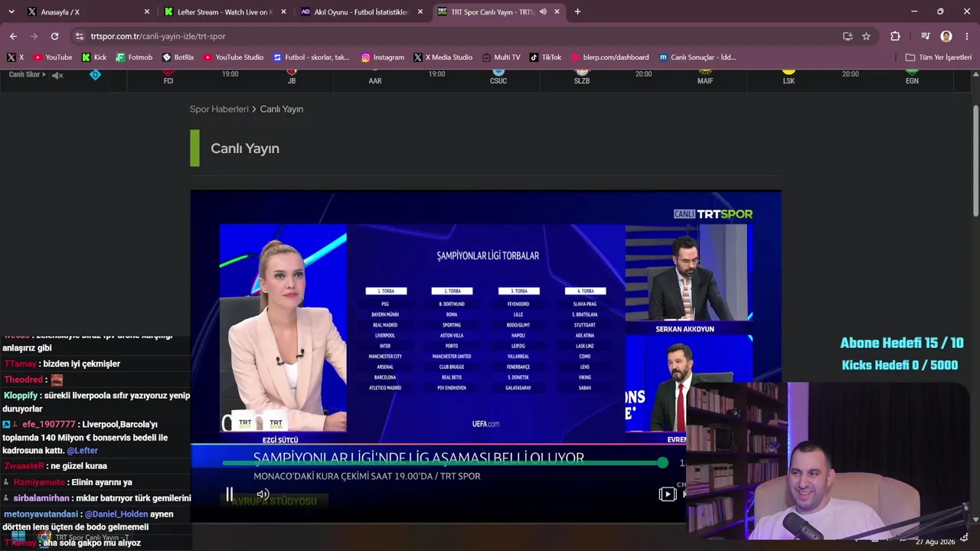
Task: Toggle the Canlı Skor ticker sound icon
Action: (x=57, y=75)
